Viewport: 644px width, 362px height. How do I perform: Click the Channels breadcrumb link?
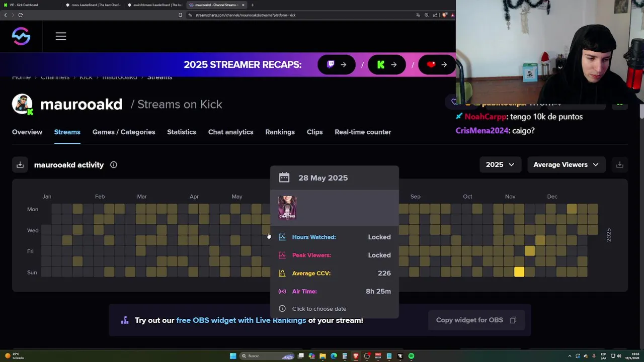[55, 77]
